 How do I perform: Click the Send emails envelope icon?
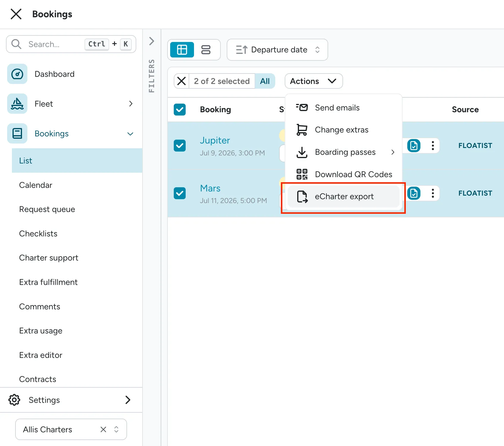coord(302,107)
